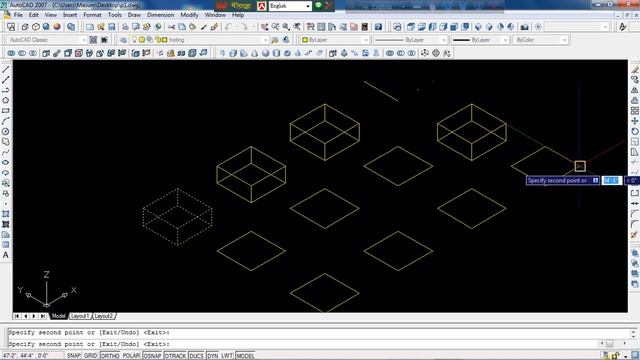640x360 pixels.
Task: Click the Rotate tool in the Modify toolbar
Action: pyautogui.click(x=635, y=131)
